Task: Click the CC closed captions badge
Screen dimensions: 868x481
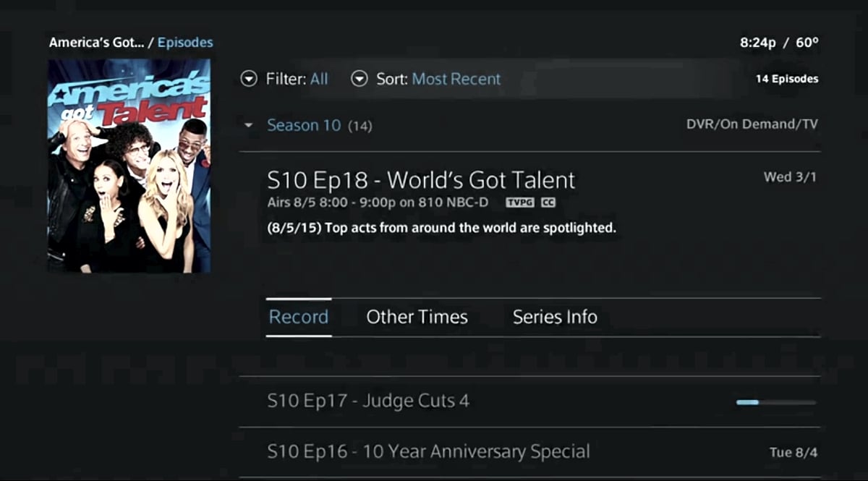Action: coord(547,203)
